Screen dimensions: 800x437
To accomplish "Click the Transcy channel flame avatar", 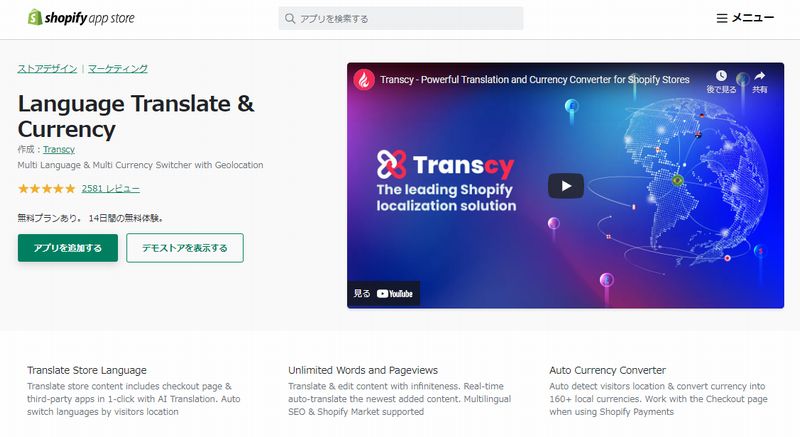I will coord(364,80).
